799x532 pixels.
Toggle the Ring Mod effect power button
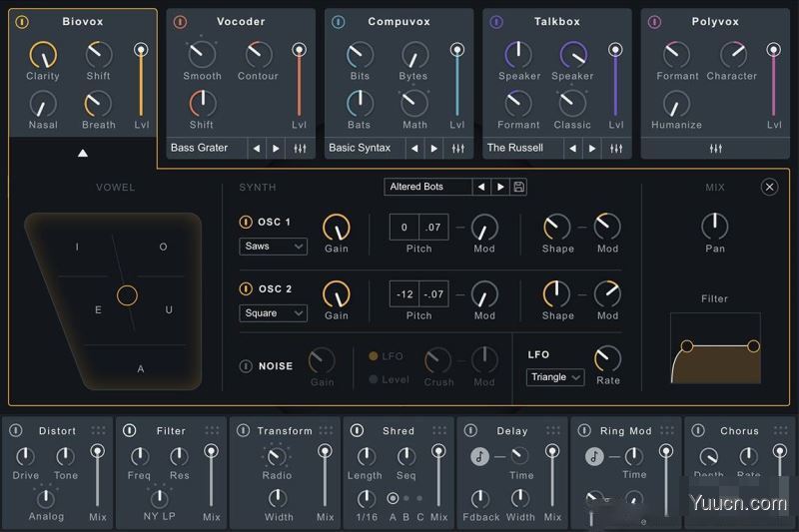(x=584, y=431)
